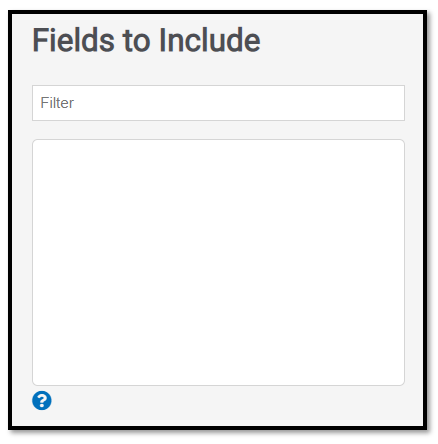
Task: Focus the blank field selection box
Action: 218,262
